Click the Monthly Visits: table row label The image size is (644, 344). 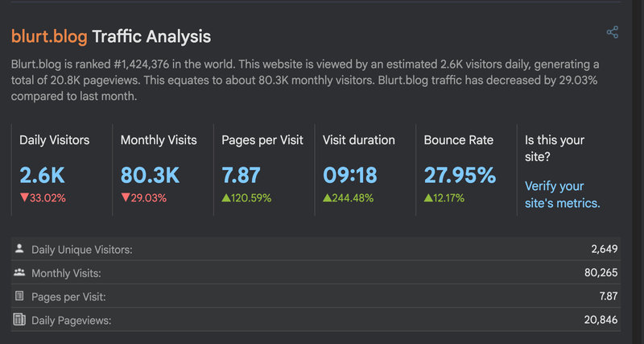[66, 273]
